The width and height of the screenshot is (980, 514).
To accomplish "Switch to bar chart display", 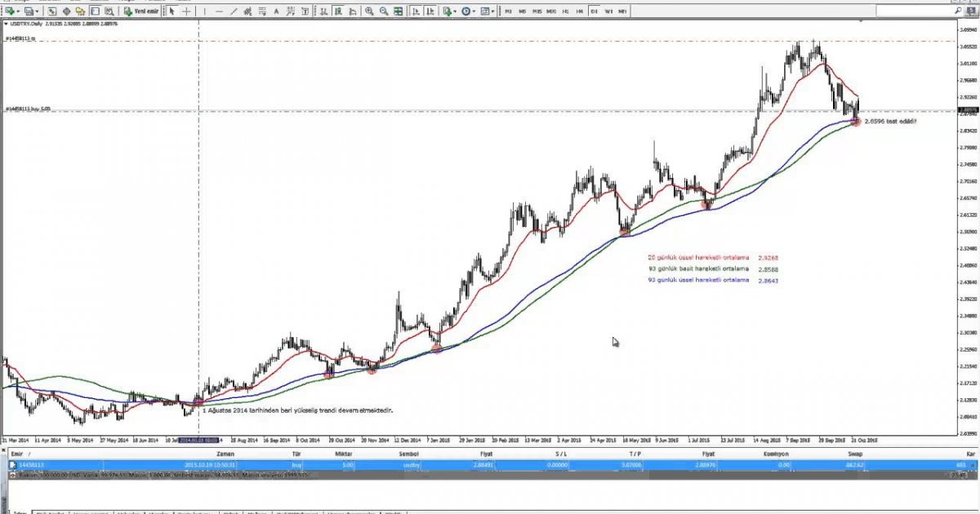I will (323, 11).
